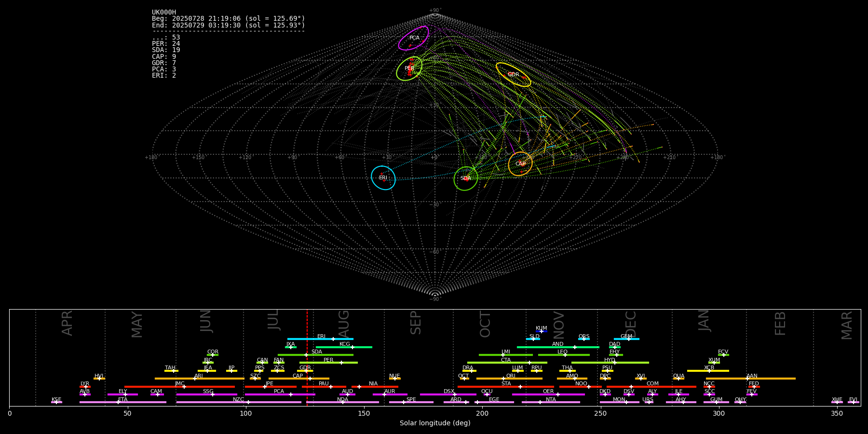
Task: Click the PER radiant ellipse on the sky map
Action: [409, 68]
